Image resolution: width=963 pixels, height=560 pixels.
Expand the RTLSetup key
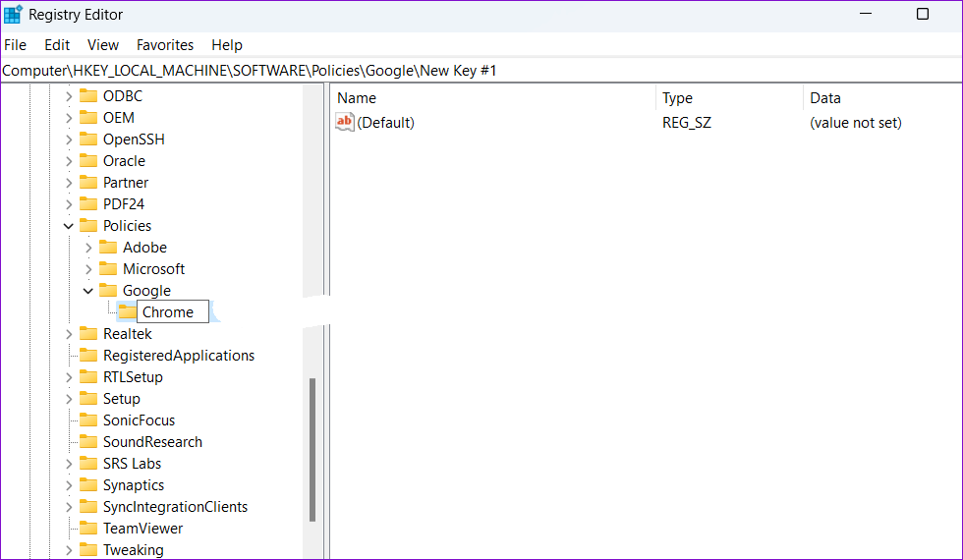tap(69, 377)
